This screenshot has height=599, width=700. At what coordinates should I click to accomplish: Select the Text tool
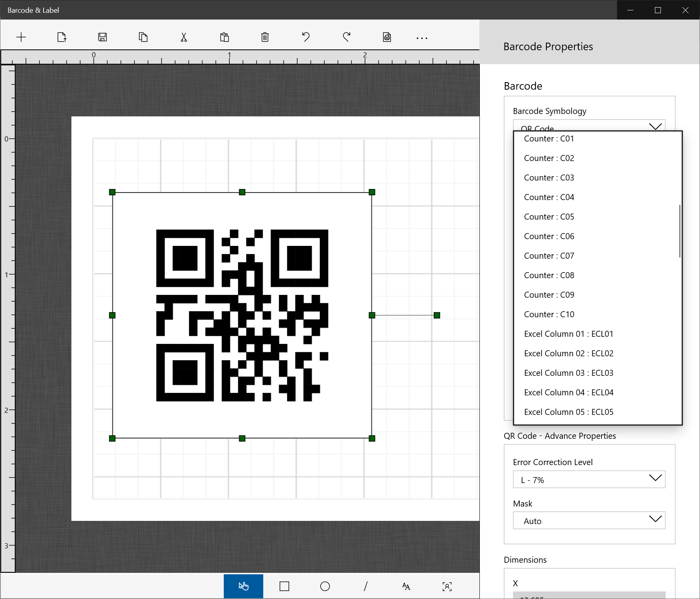406,586
